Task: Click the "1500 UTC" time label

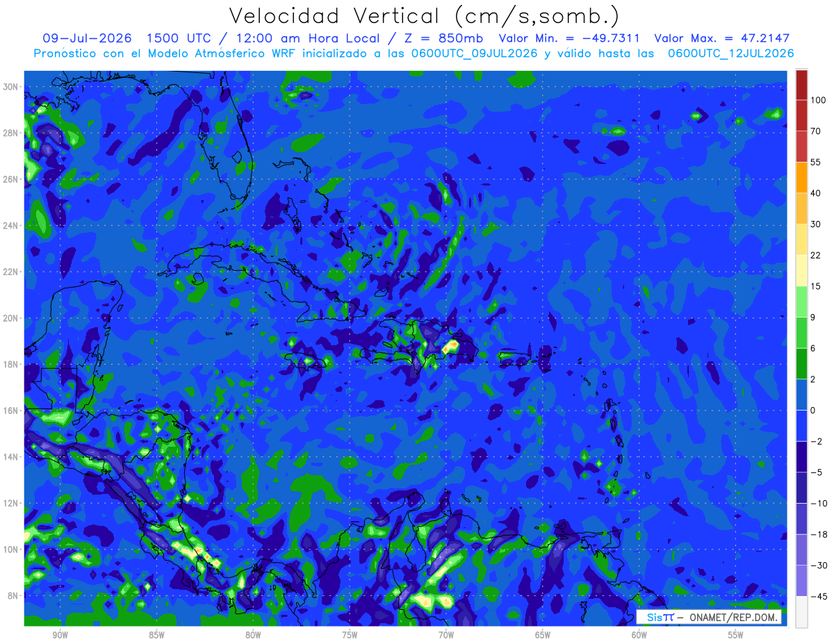Action: pos(180,38)
